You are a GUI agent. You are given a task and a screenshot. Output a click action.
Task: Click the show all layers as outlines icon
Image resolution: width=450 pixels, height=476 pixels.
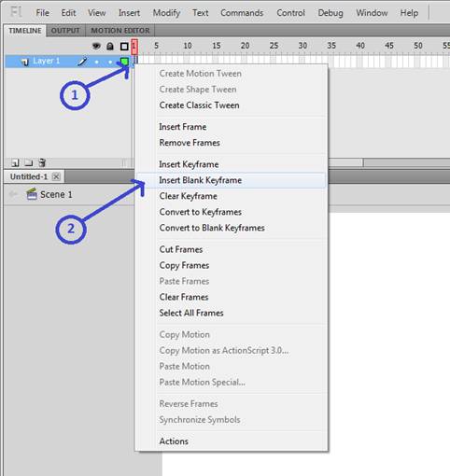124,47
